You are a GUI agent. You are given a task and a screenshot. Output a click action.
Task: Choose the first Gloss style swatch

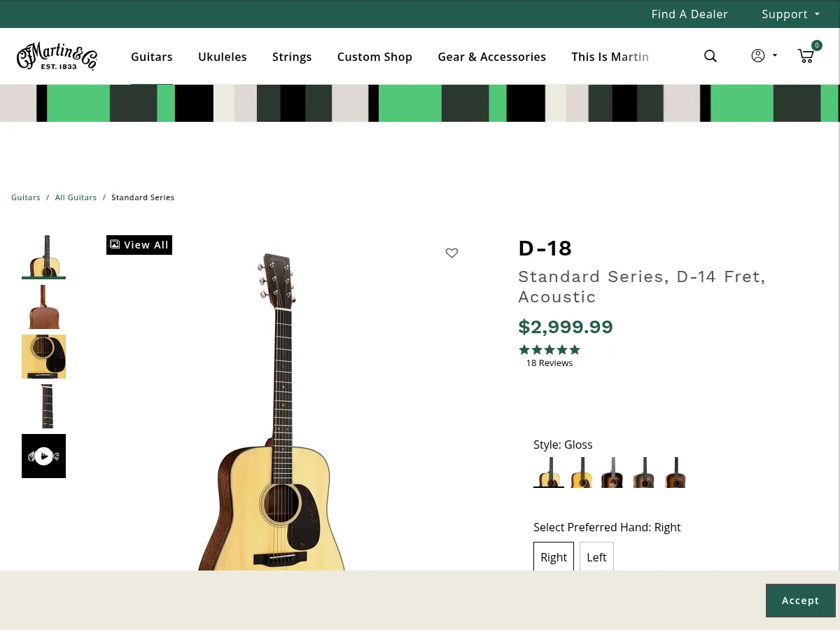(x=549, y=472)
